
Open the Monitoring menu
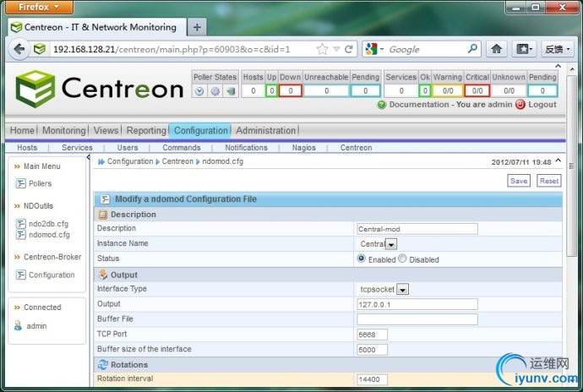(64, 131)
